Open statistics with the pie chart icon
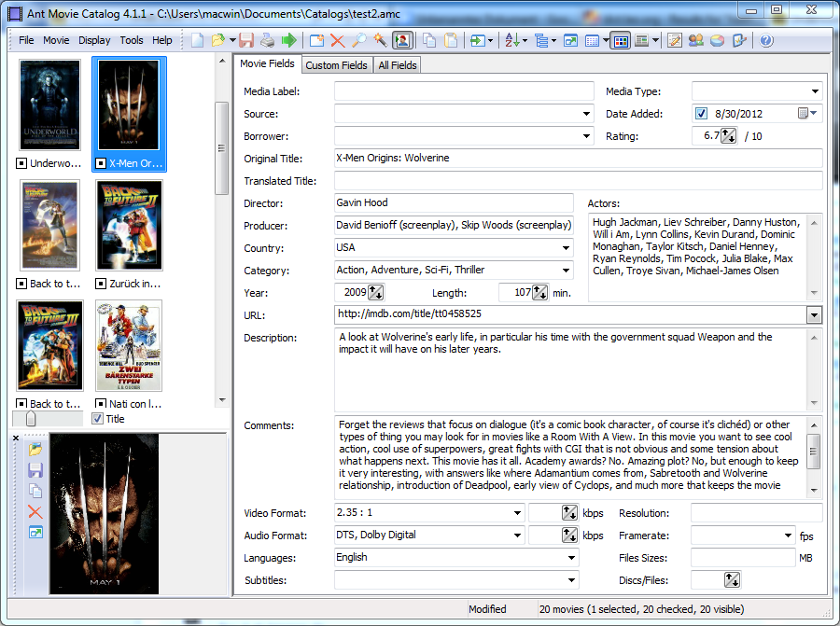The image size is (840, 626). pos(718,41)
